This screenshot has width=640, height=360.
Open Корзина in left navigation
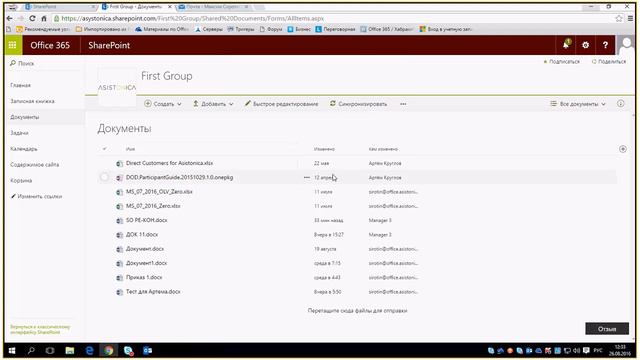pyautogui.click(x=21, y=181)
